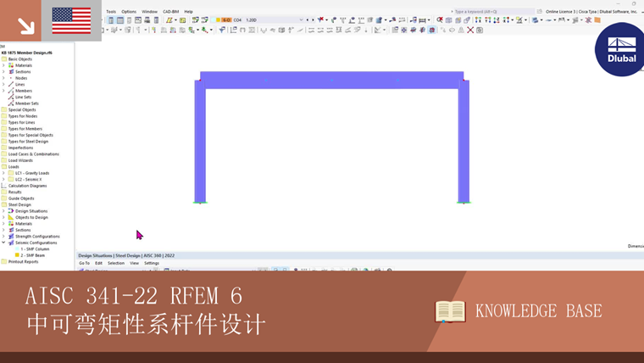Expand the Lines tree item

[x=3, y=84]
